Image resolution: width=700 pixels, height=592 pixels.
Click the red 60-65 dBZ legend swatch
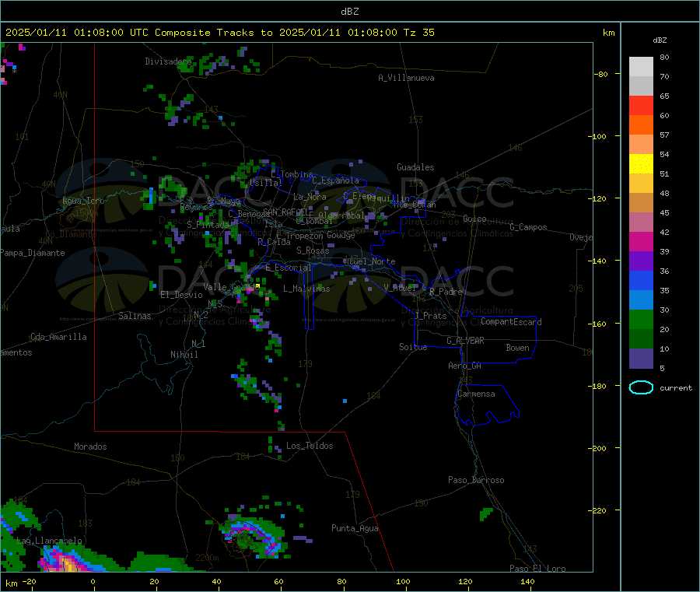641,105
